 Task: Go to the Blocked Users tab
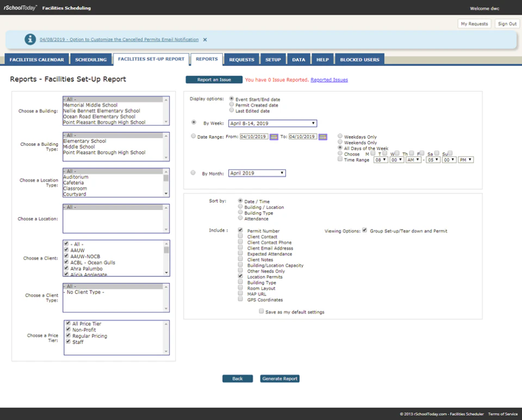(x=359, y=59)
